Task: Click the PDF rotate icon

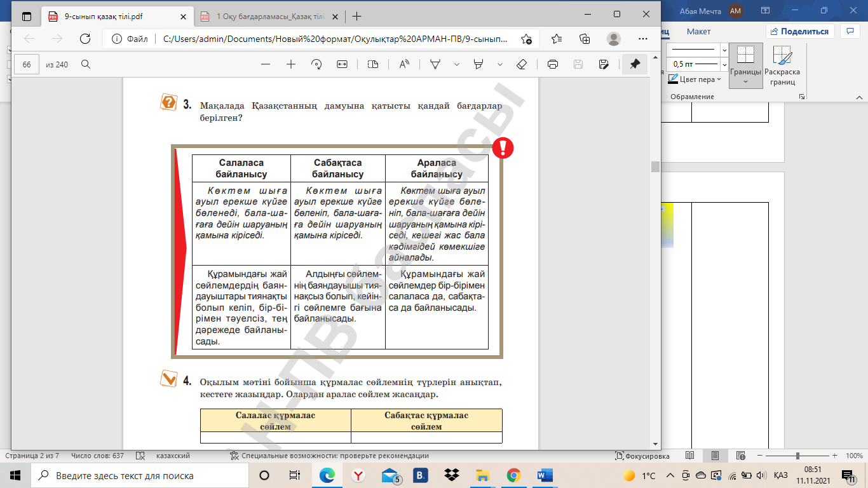Action: click(x=316, y=64)
